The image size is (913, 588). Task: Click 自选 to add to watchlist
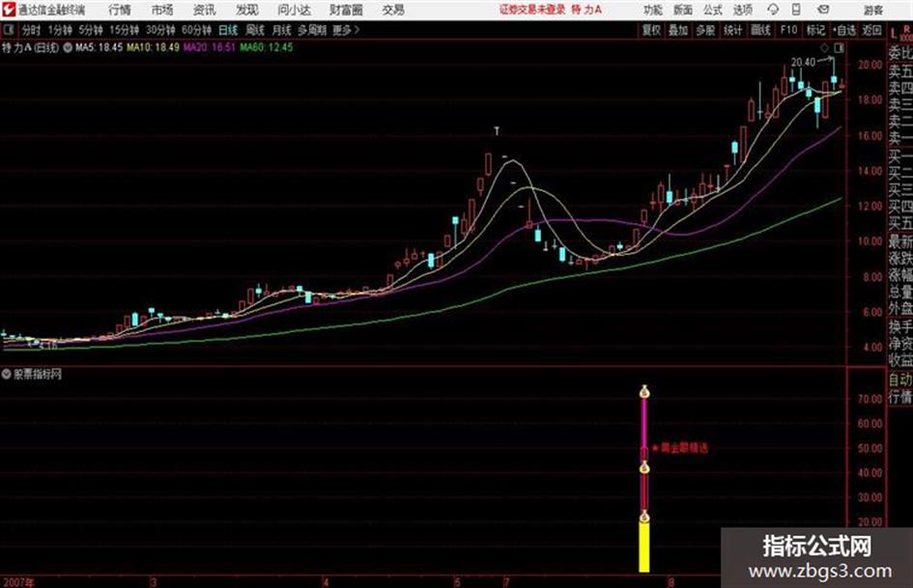pyautogui.click(x=844, y=30)
